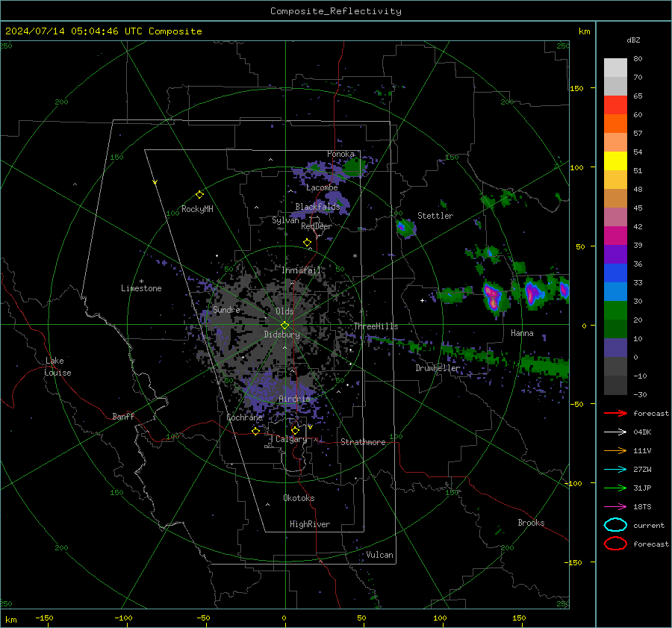This screenshot has height=628, width=672.
Task: Click the Drumheller label
Action: 438,368
